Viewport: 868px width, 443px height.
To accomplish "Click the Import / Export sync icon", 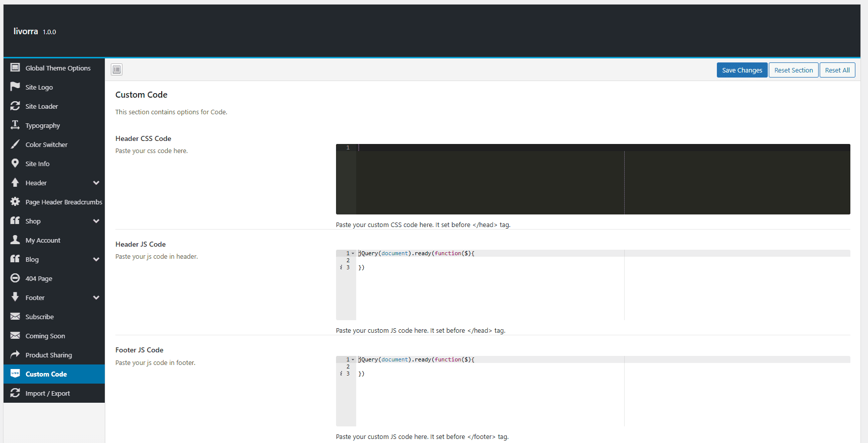I will coord(15,393).
